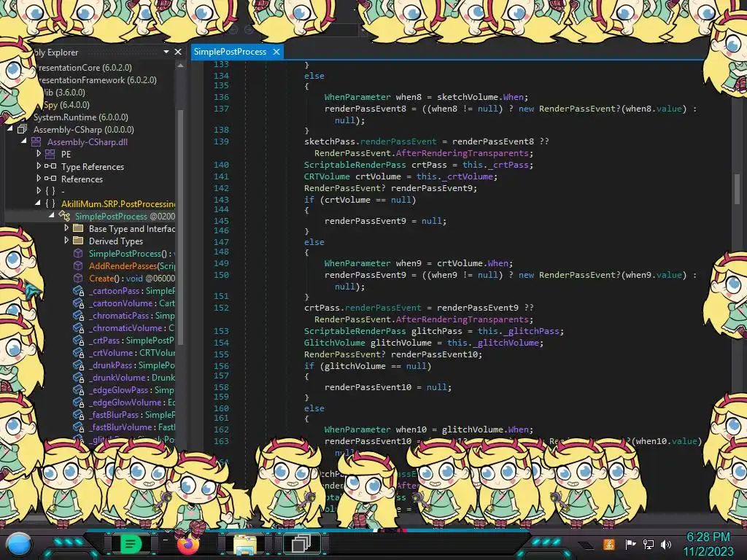Collapse the AkilliMum.SRP.PostProcessing namespace
Image resolution: width=747 pixels, height=560 pixels.
pos(38,203)
